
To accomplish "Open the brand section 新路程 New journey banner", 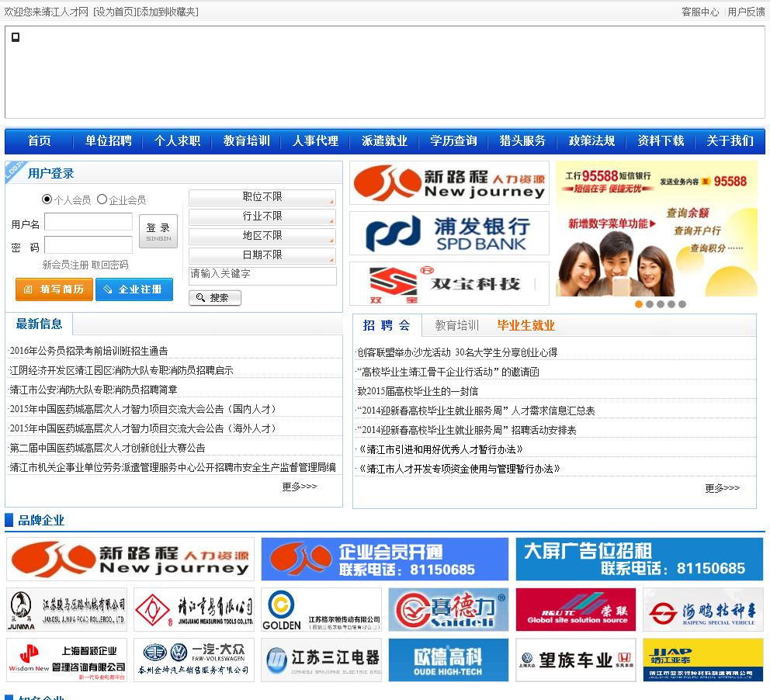I will point(130,559).
